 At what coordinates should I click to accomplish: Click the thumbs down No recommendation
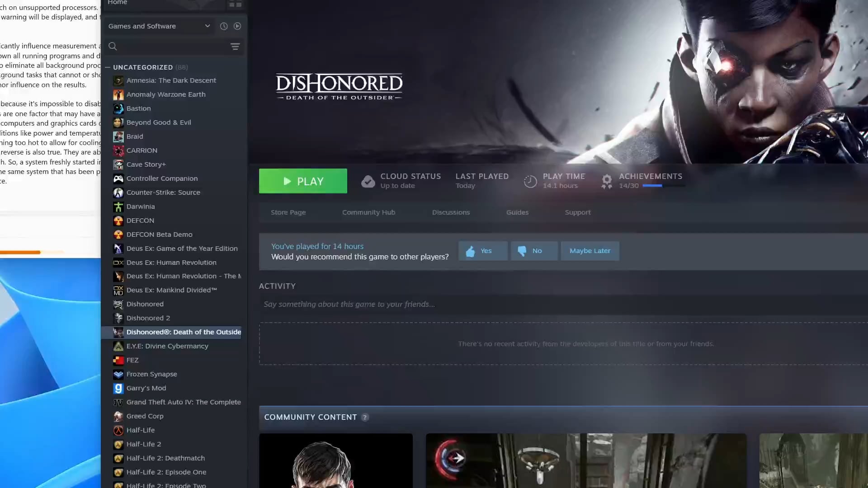(534, 251)
